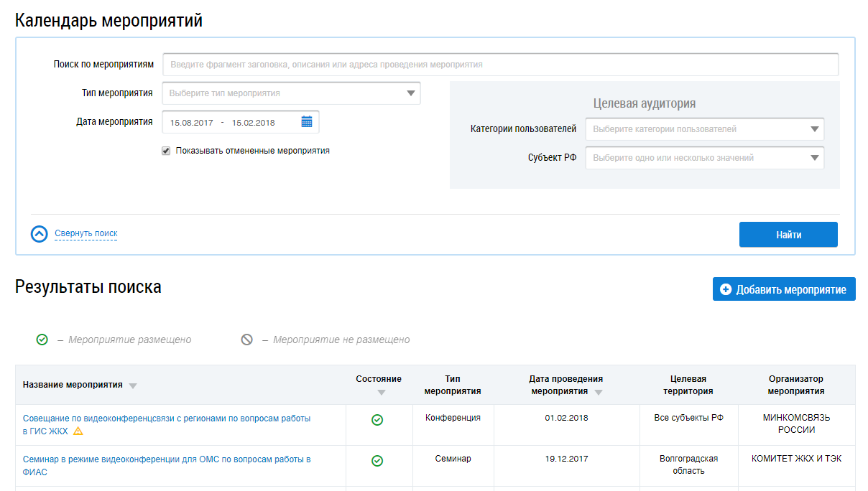Expand the Тип мероприятия dropdown
This screenshot has width=868, height=491.
tap(410, 93)
